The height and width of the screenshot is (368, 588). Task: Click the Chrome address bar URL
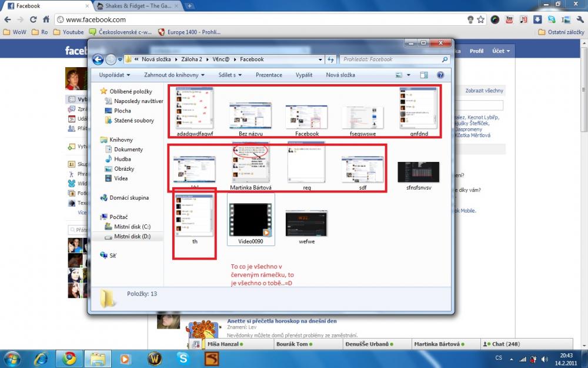[96, 19]
